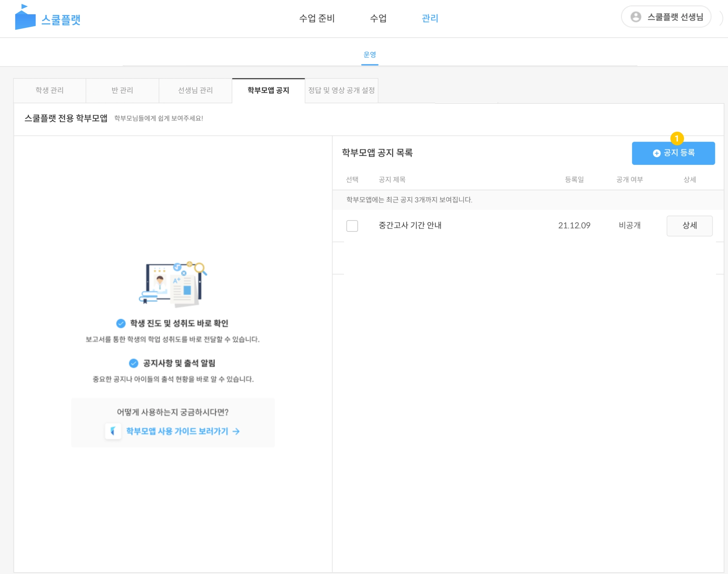Click the arrow after 가이드 보러가기
Screen dimensions: 728x574
236,431
